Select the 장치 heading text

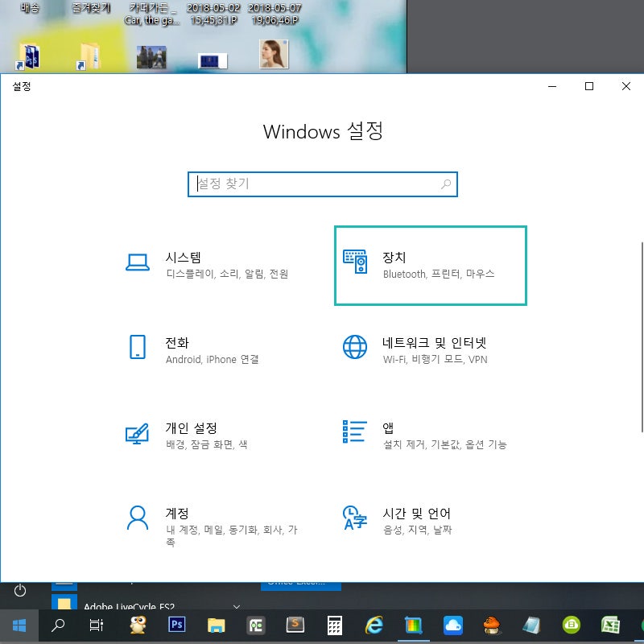coord(394,258)
